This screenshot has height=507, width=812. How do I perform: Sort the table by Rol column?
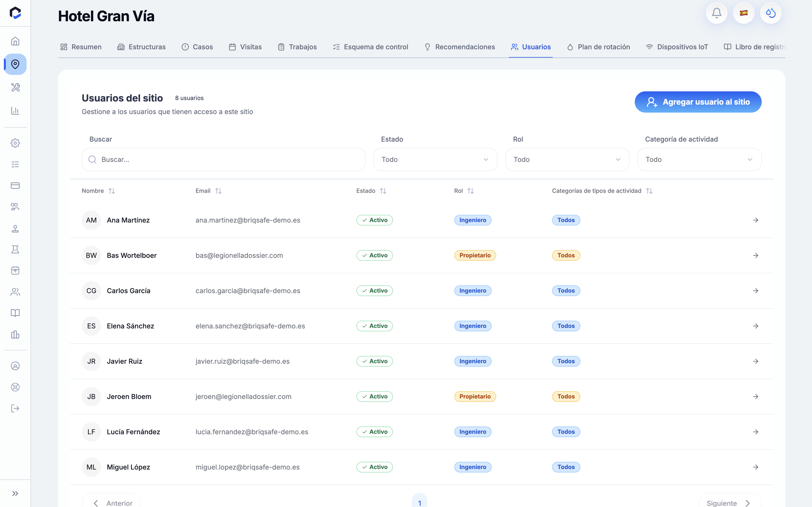pos(464,191)
